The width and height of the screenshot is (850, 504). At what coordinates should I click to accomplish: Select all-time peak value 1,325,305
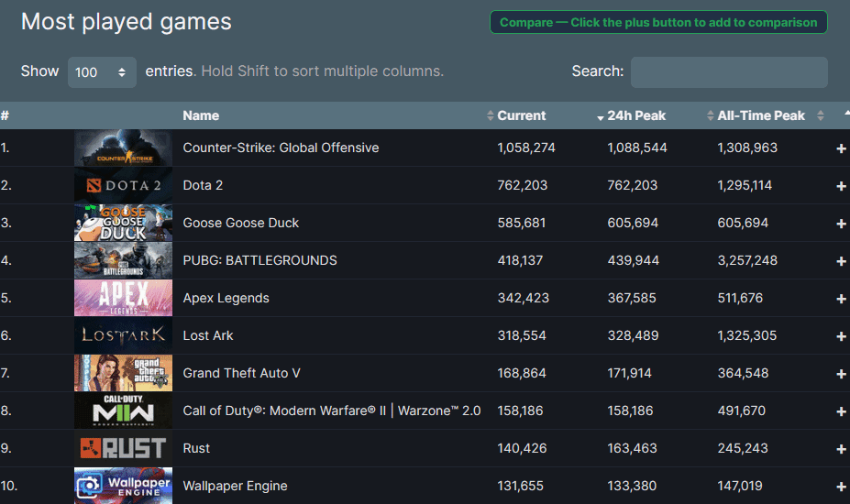click(x=747, y=335)
